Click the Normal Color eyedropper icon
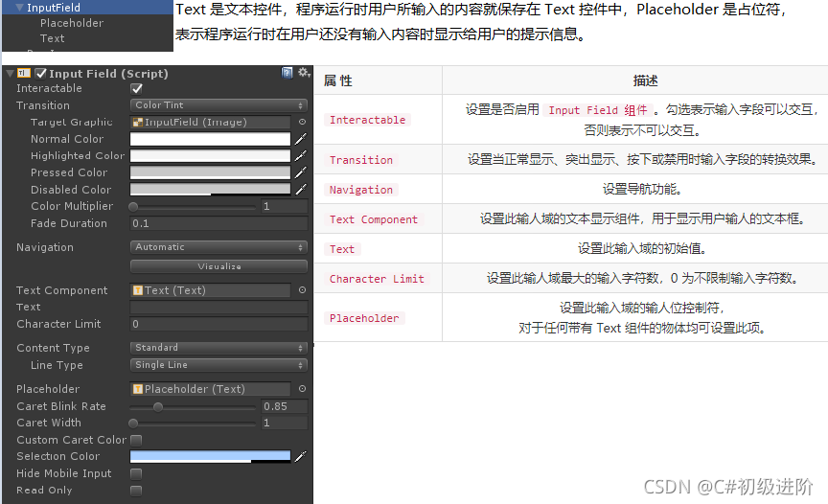The width and height of the screenshot is (828, 504). 300,139
